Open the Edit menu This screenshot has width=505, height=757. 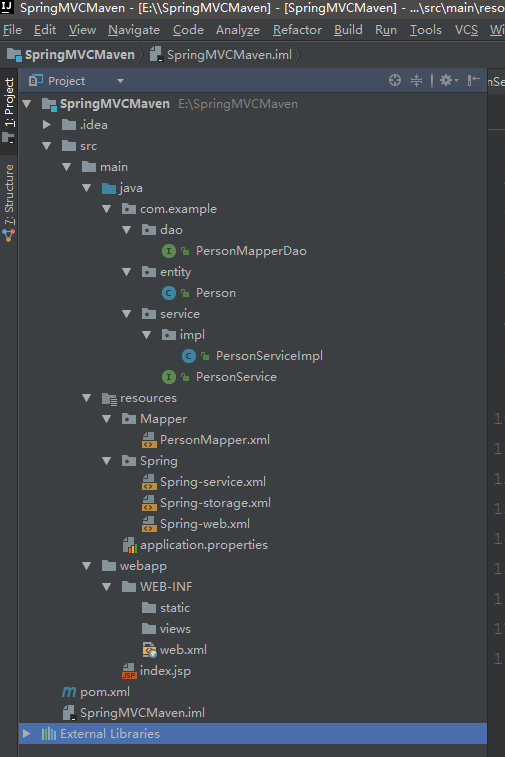tap(45, 30)
